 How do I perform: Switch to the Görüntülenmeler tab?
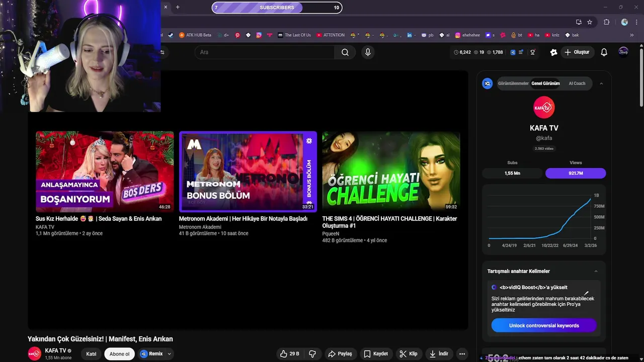tap(513, 83)
